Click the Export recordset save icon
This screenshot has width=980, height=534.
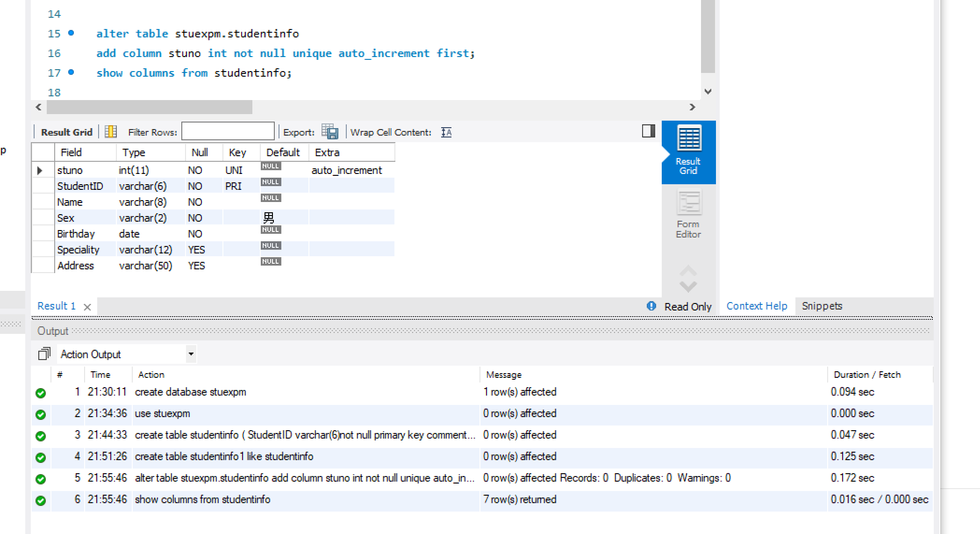click(x=330, y=132)
